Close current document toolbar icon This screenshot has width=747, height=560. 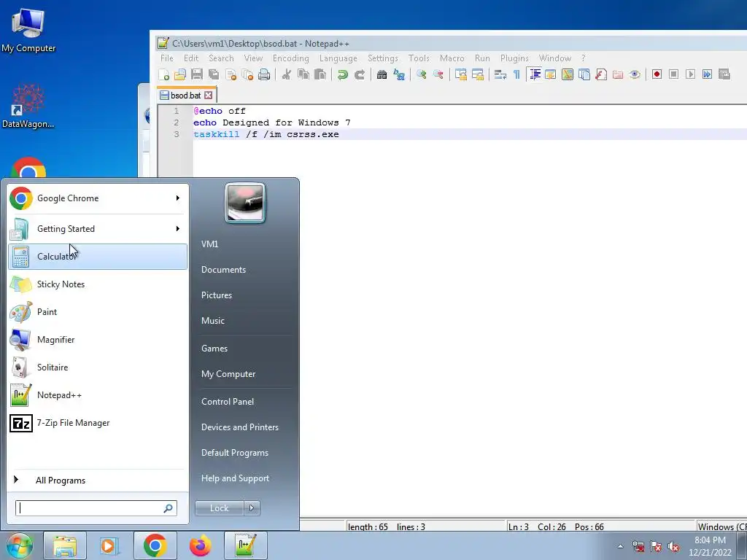point(231,74)
